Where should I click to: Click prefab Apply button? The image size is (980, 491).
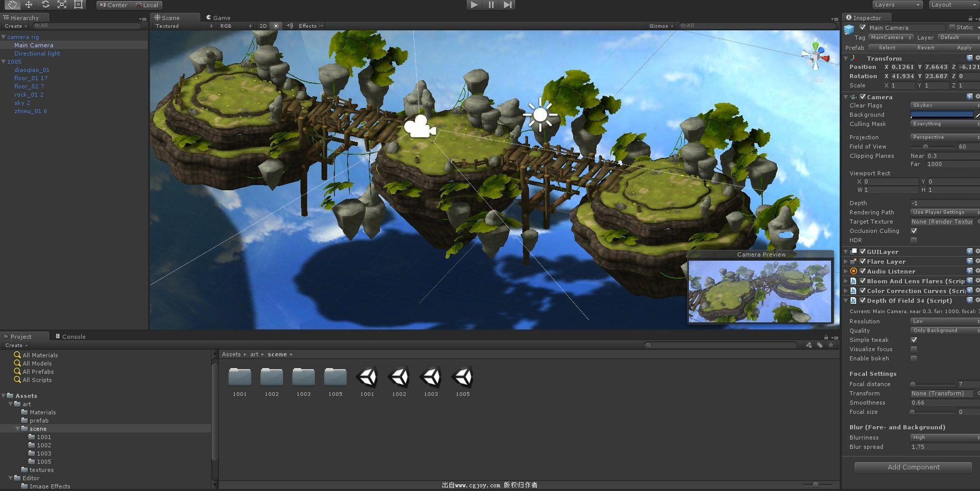pos(964,47)
